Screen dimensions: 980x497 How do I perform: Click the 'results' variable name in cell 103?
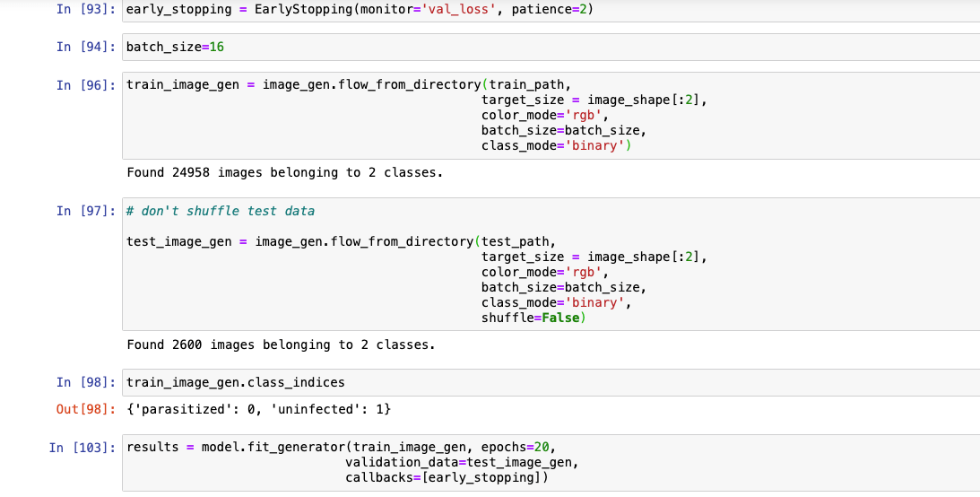[x=152, y=448]
